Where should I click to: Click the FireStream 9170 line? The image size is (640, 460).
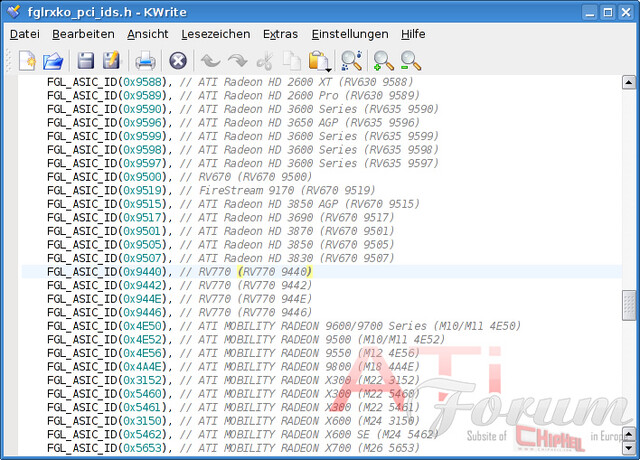coord(211,190)
